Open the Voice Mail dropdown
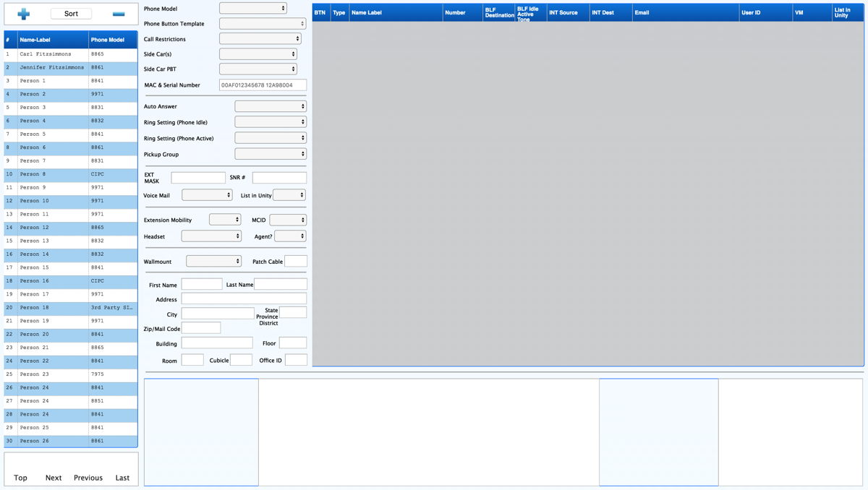This screenshot has width=868, height=490. (x=207, y=195)
